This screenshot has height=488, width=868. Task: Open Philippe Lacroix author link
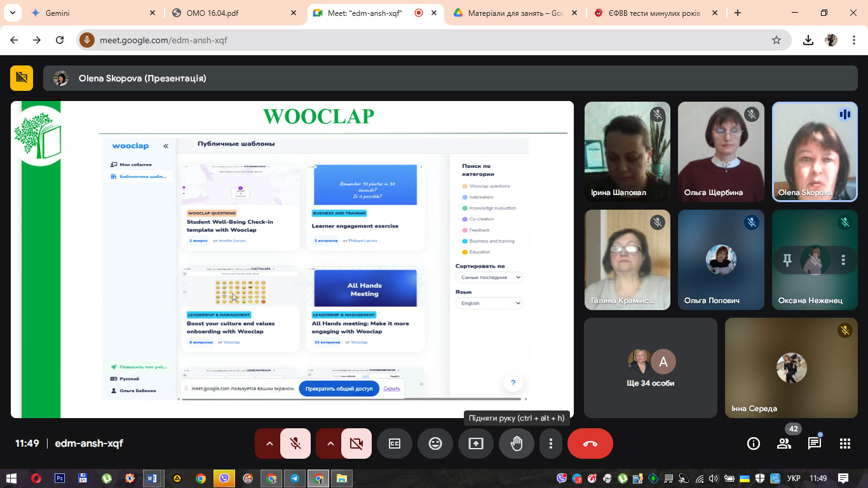click(x=363, y=241)
